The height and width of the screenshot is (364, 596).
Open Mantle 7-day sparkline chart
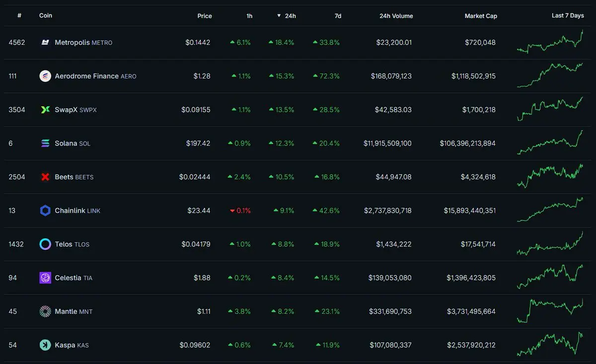coord(550,310)
